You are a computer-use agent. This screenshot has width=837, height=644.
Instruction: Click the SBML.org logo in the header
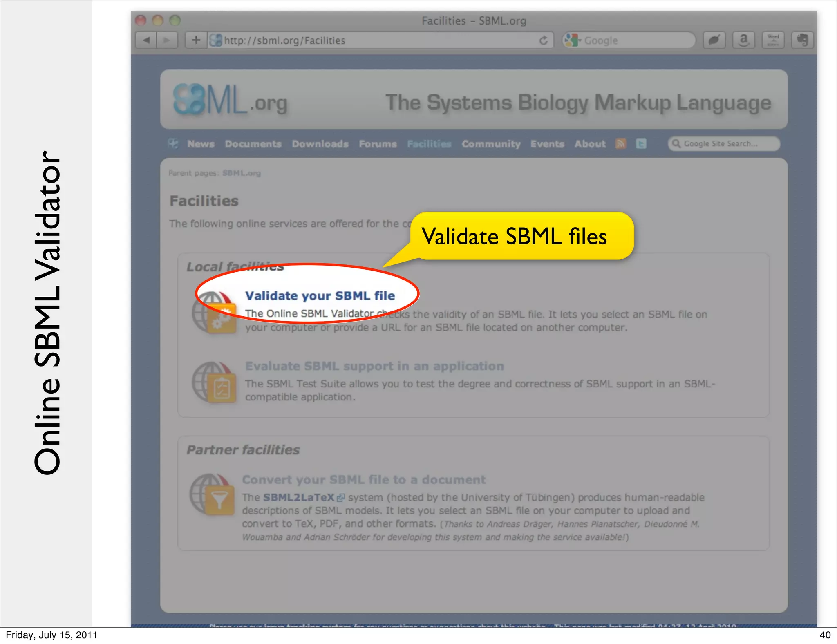230,100
